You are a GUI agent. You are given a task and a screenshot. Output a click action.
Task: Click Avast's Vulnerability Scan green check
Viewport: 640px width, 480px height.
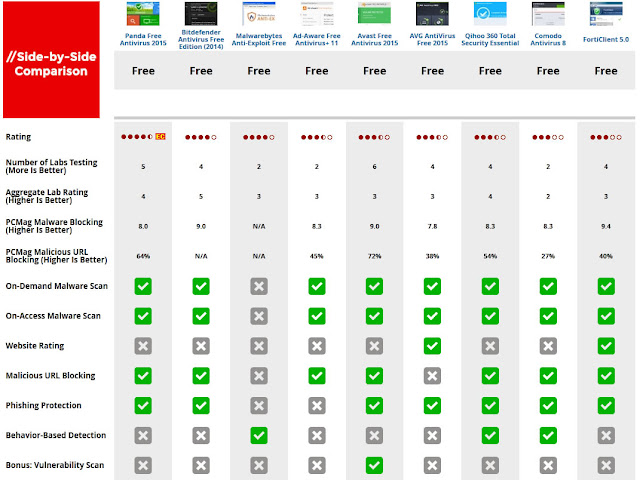(374, 465)
